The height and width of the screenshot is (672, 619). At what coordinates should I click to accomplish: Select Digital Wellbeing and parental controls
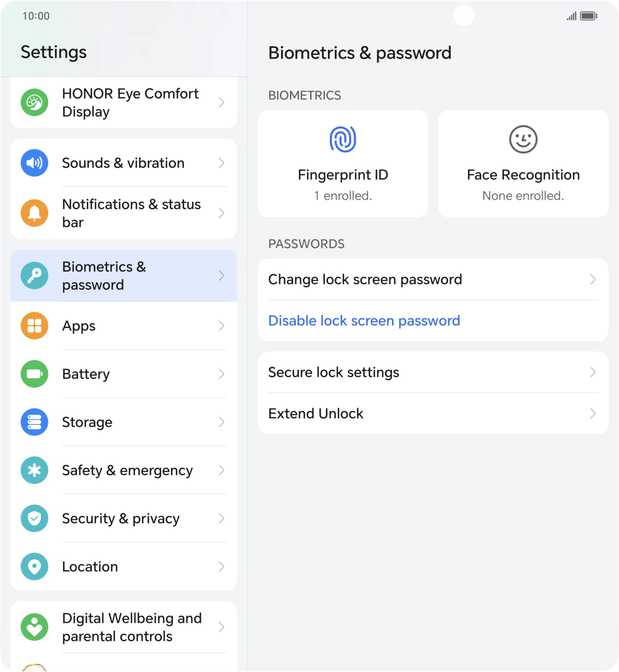click(123, 627)
